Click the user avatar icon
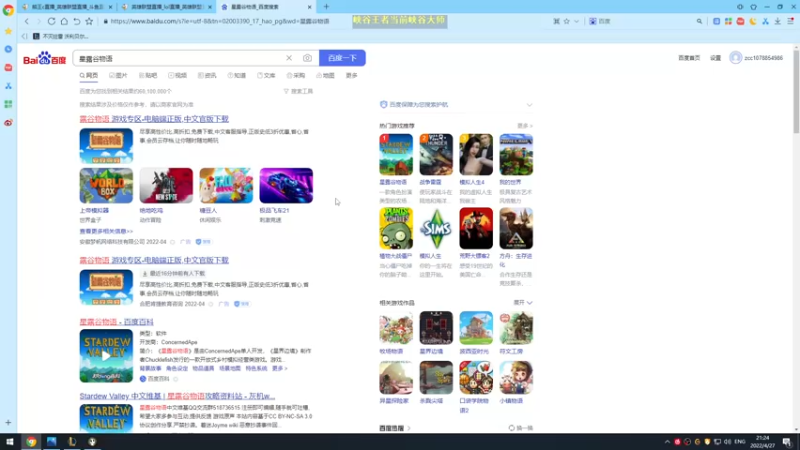Viewport: 800px width, 450px height. [735, 58]
